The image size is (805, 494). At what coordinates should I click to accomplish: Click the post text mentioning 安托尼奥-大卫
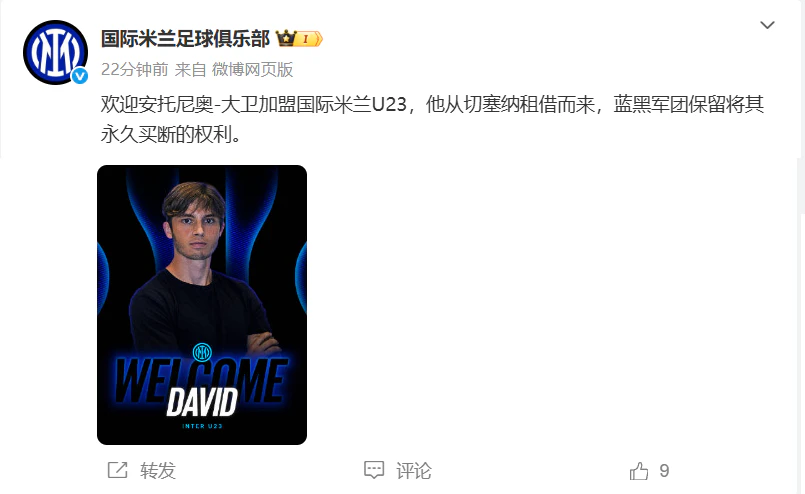point(432,119)
